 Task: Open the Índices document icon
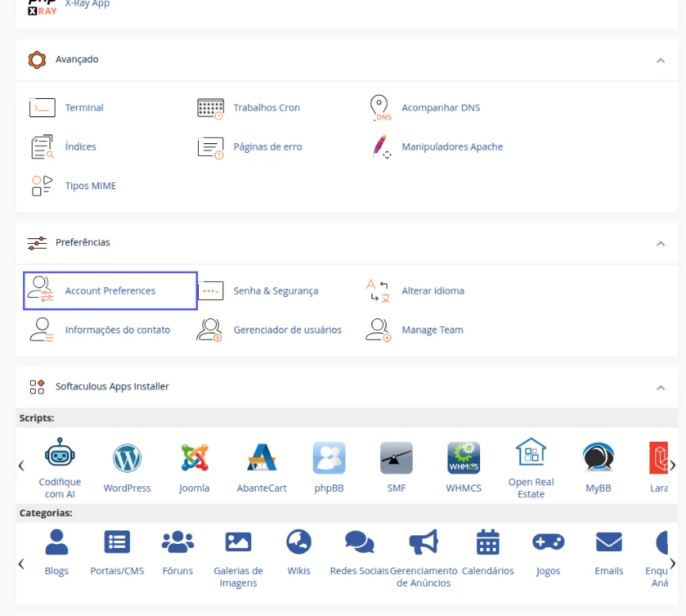[43, 147]
